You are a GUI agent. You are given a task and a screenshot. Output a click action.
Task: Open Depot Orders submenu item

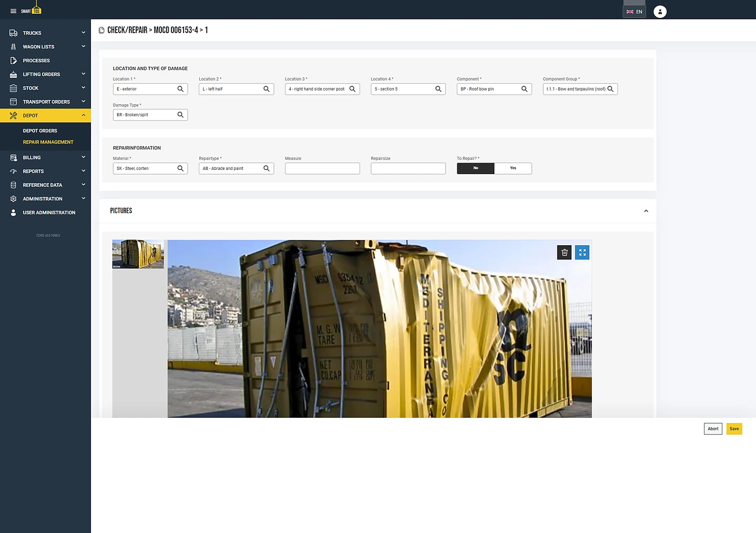40,131
